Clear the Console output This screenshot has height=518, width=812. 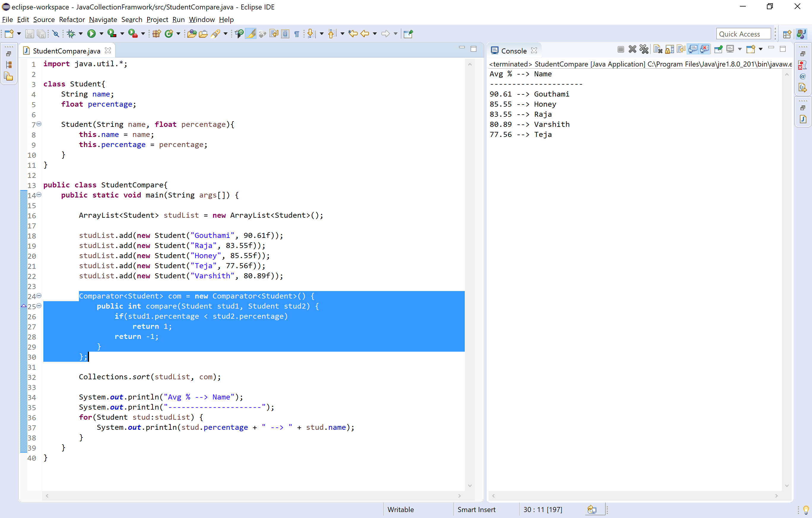pos(657,49)
